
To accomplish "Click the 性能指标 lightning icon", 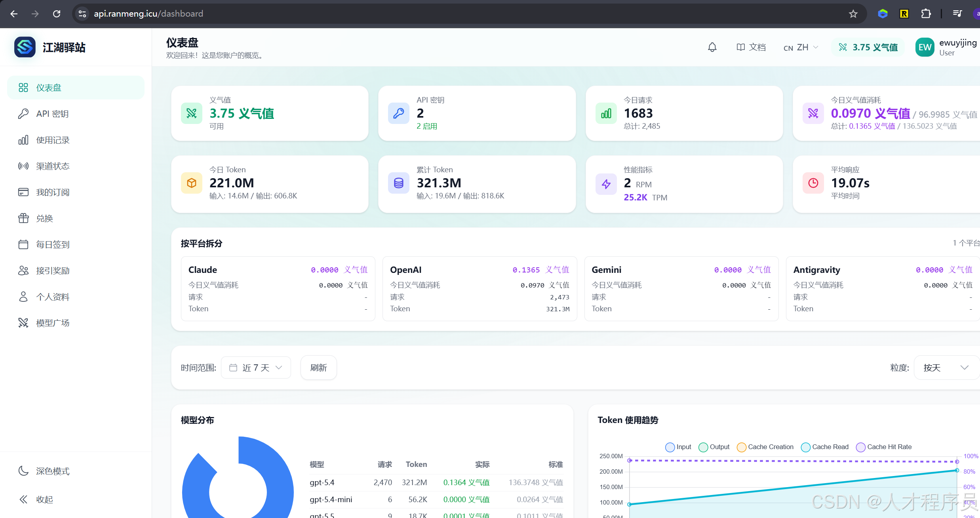I will 606,184.
